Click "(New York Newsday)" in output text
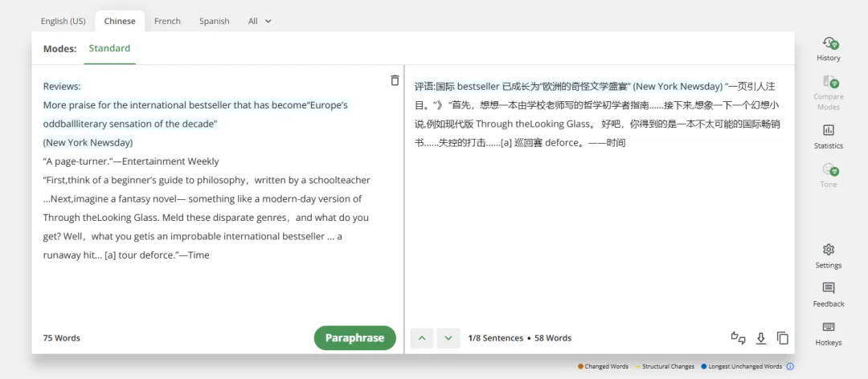Screen dimensions: 868x379 coord(678,87)
